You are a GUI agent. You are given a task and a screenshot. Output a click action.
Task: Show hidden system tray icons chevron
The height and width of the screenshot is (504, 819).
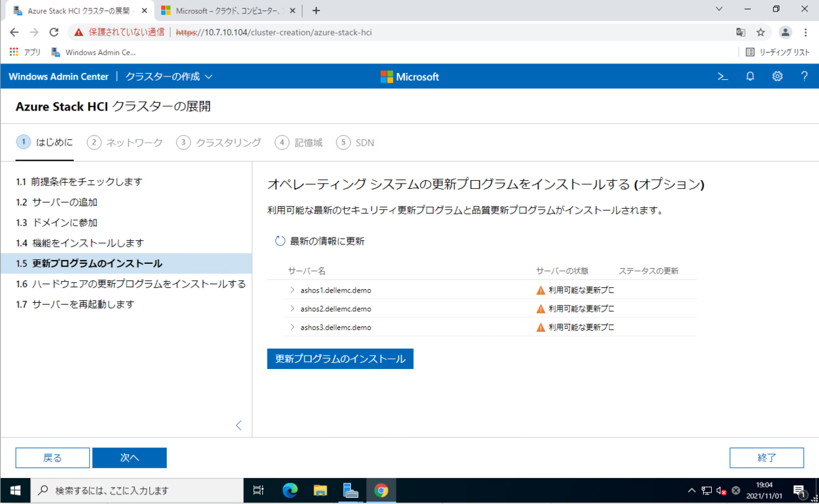[x=691, y=490]
